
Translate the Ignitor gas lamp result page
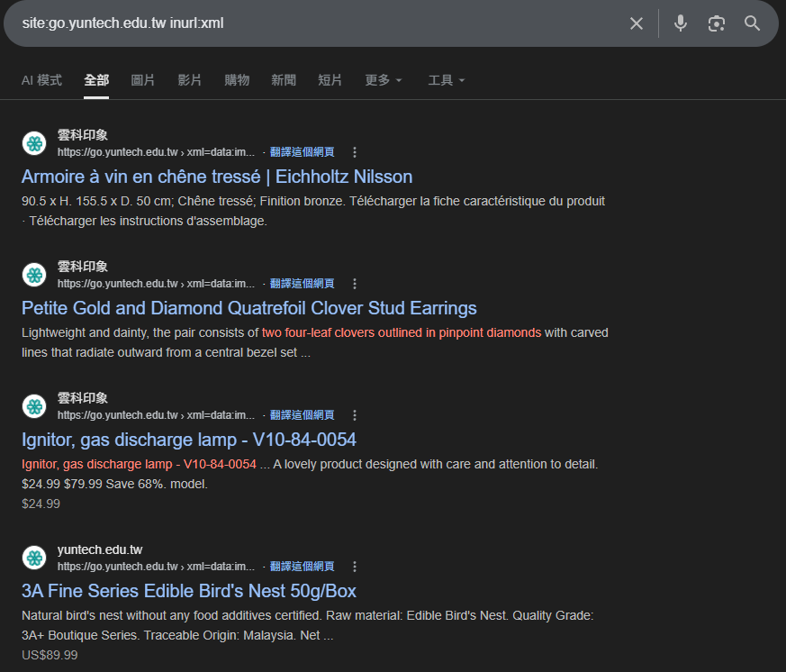click(303, 415)
